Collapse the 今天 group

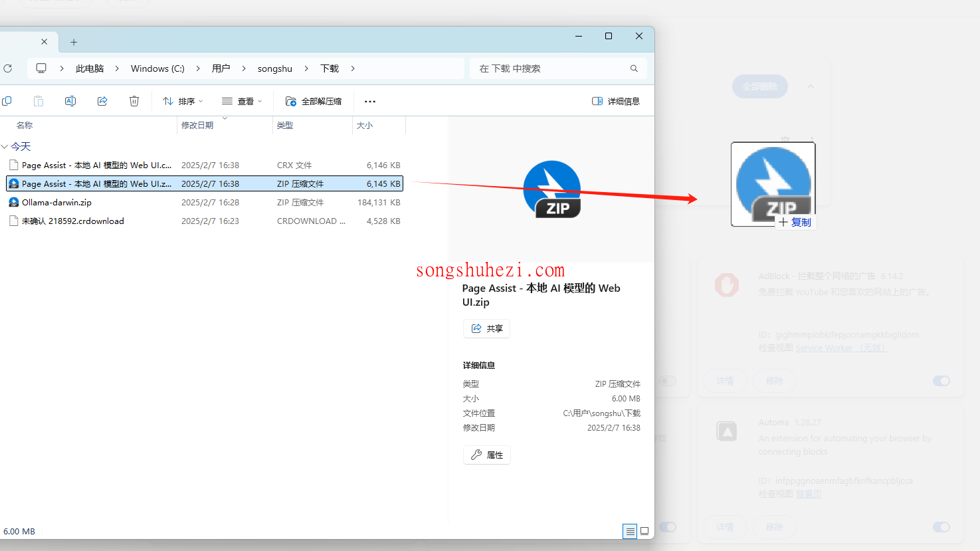click(5, 146)
